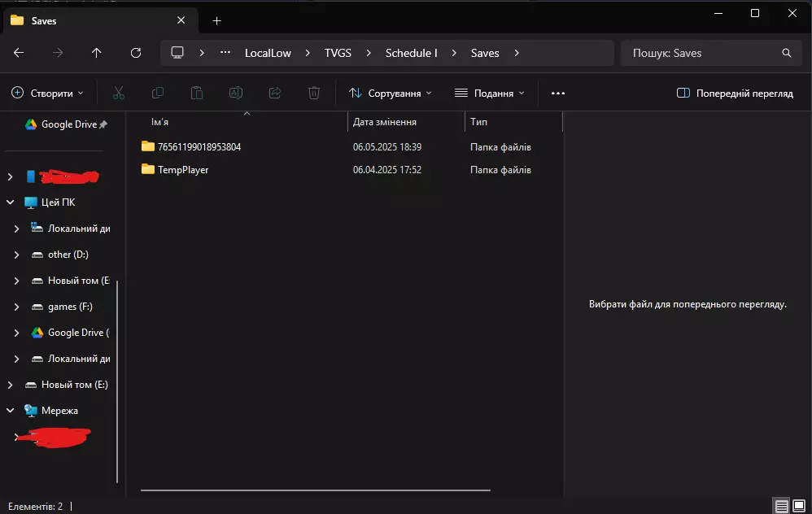812x514 pixels.
Task: Click the Rename icon in toolbar
Action: 235,94
